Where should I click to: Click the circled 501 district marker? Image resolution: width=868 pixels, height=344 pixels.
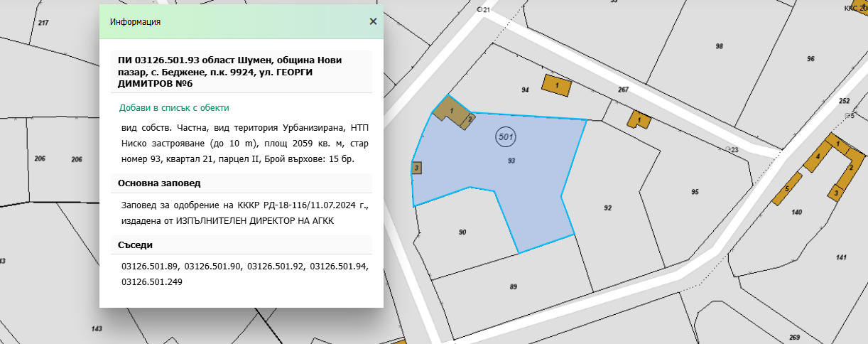[x=506, y=137]
